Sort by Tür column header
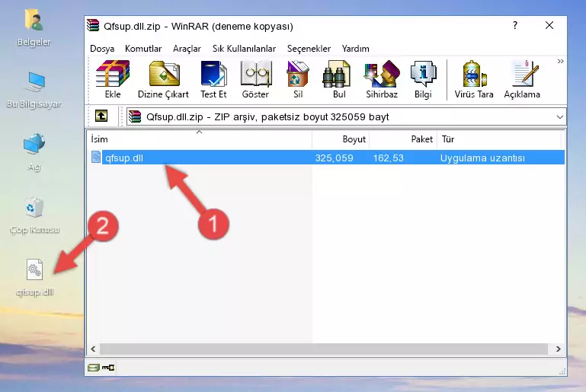 [499, 139]
